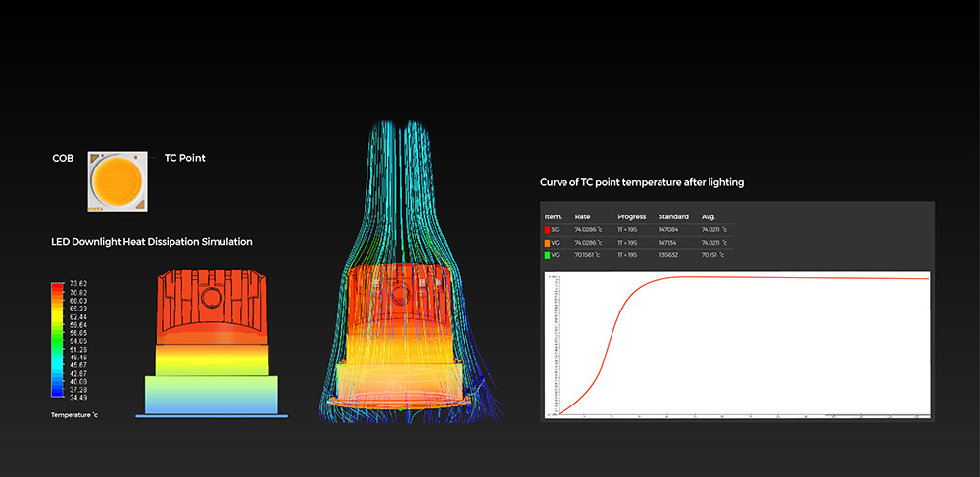The width and height of the screenshot is (980, 477).
Task: Click the TC Point label
Action: pos(184,158)
